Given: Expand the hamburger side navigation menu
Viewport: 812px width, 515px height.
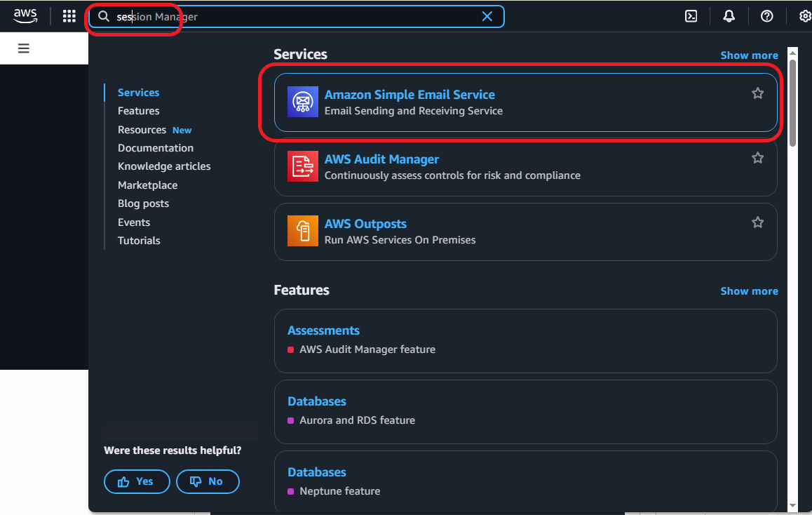Looking at the screenshot, I should (24, 48).
